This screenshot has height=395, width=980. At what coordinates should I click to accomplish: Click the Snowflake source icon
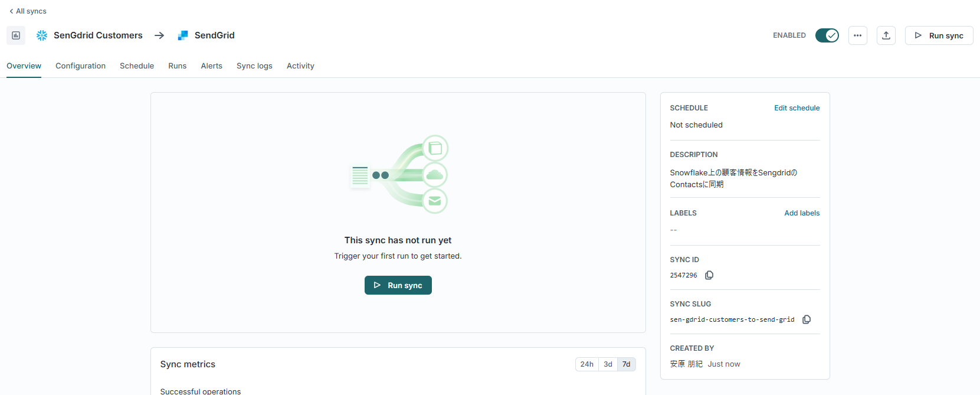point(42,35)
